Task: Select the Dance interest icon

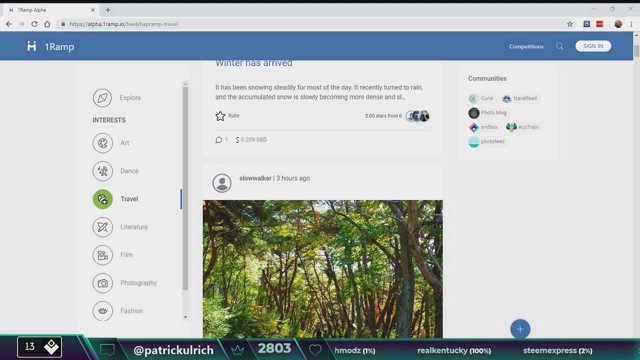Action: (x=102, y=171)
